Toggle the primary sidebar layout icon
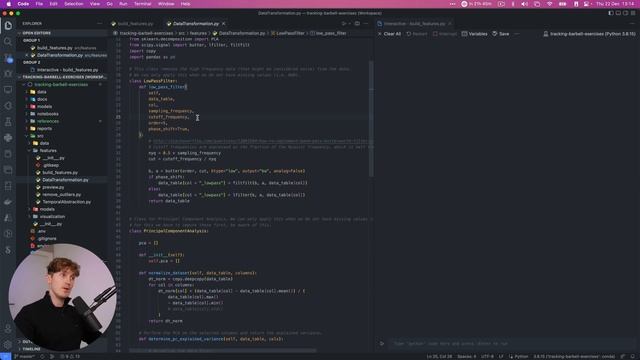 pyautogui.click(x=611, y=13)
